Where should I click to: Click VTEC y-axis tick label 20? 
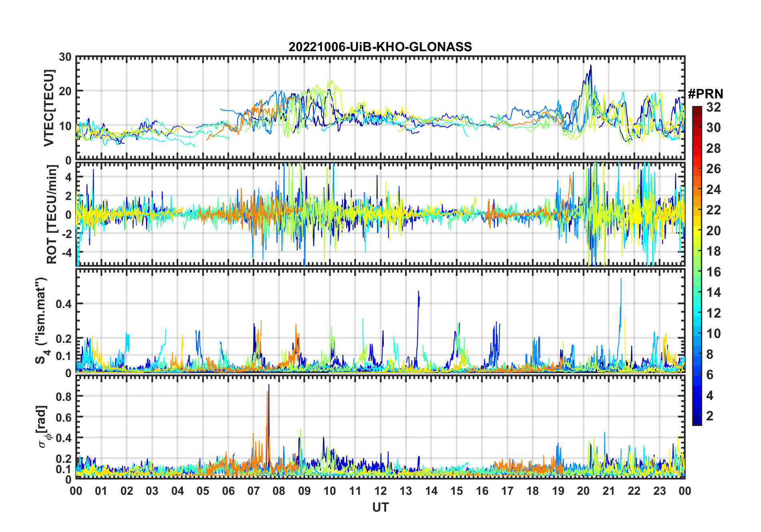click(x=65, y=91)
